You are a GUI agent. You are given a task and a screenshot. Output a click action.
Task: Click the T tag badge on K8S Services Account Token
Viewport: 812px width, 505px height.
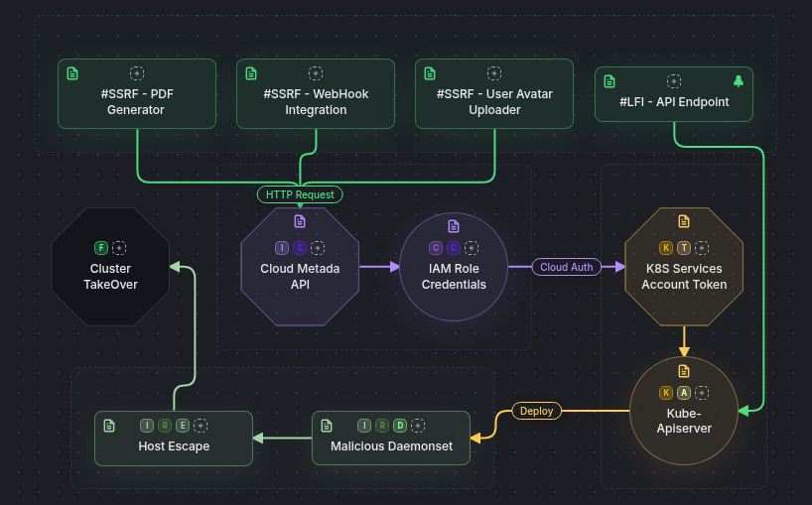[x=684, y=248]
